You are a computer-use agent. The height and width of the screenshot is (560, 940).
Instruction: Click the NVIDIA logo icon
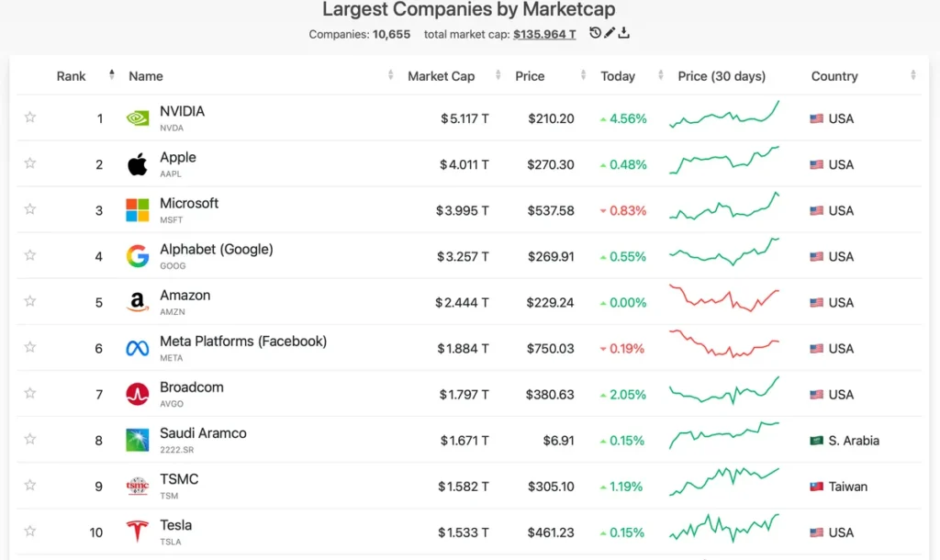(x=138, y=118)
